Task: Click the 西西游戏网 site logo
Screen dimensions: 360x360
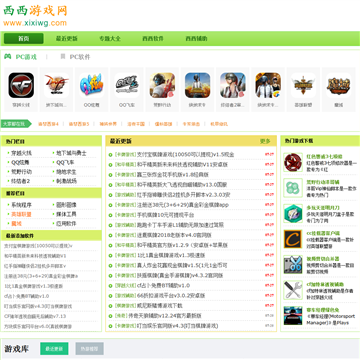Action: [35, 11]
